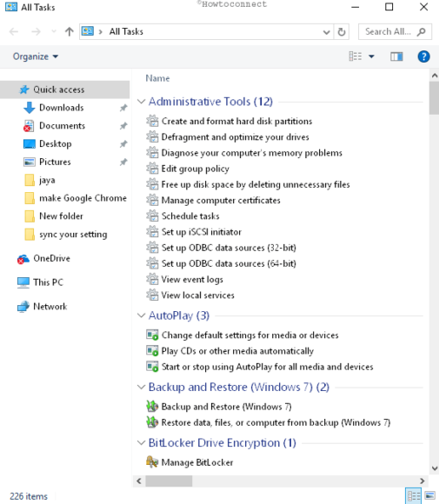Image resolution: width=439 pixels, height=504 pixels.
Task: Select OneDrive in navigation pane
Action: click(x=51, y=258)
